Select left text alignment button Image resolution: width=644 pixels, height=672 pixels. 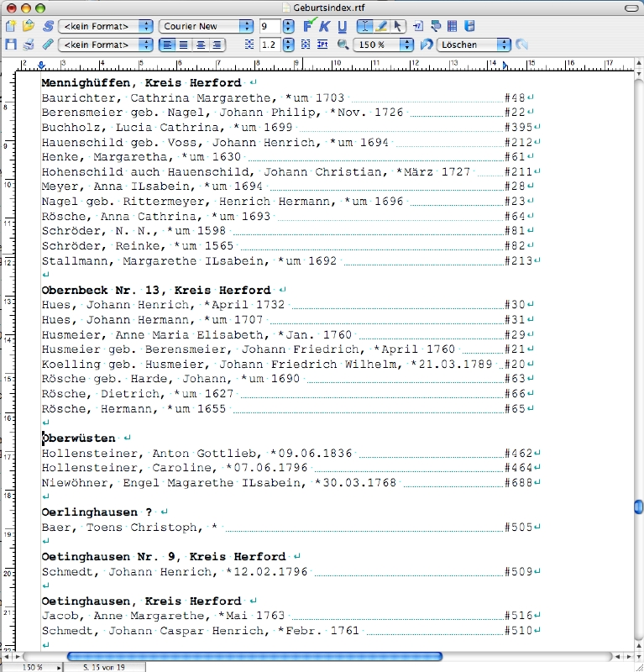pos(167,45)
